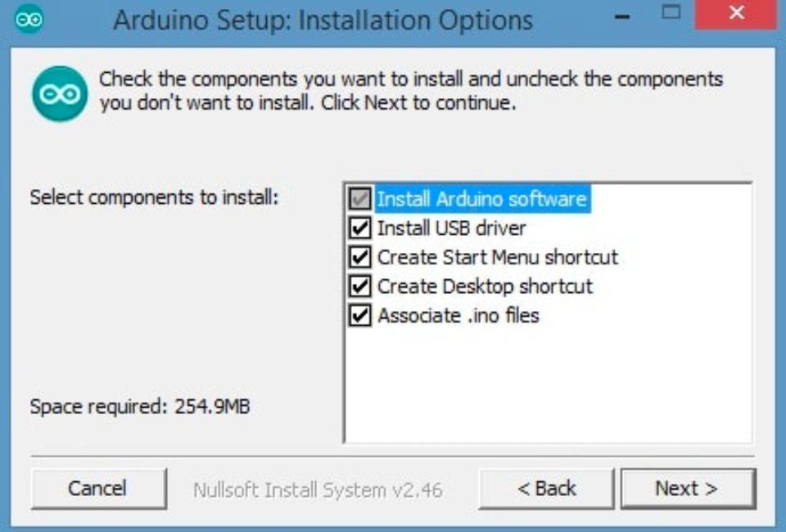This screenshot has height=532, width=786.
Task: Select the Associate .ino files label text
Action: [x=458, y=316]
